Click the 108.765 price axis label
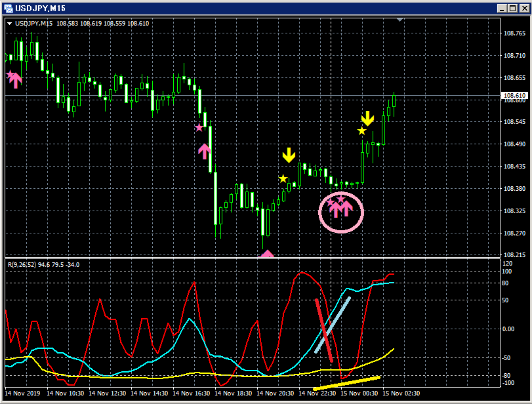Viewport: 532px width, 404px height. tap(514, 33)
